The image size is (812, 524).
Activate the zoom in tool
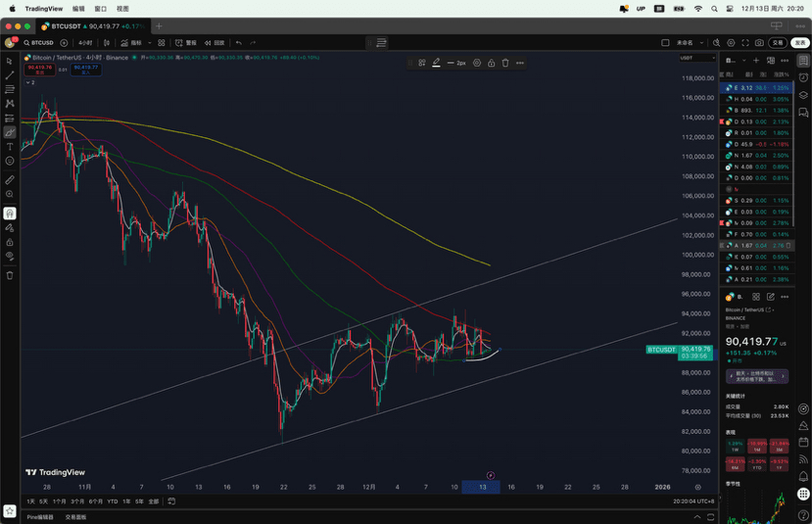click(x=10, y=194)
